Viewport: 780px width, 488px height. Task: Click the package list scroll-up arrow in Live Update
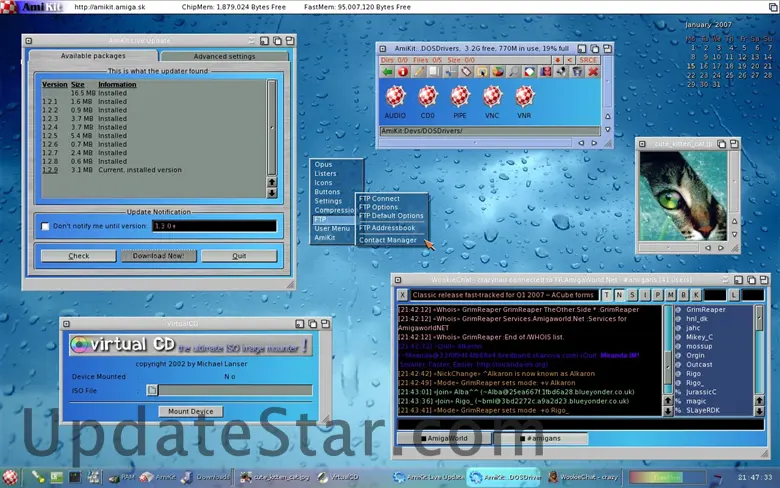click(x=272, y=182)
